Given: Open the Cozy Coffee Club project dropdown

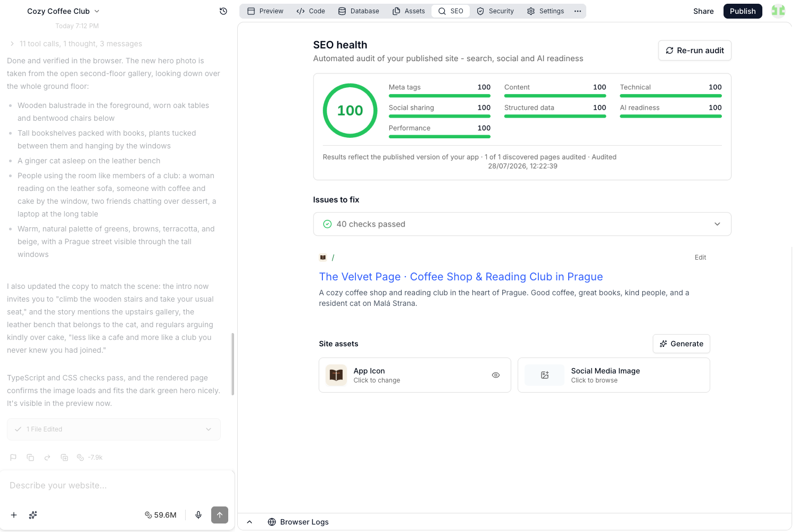Looking at the screenshot, I should [x=63, y=11].
